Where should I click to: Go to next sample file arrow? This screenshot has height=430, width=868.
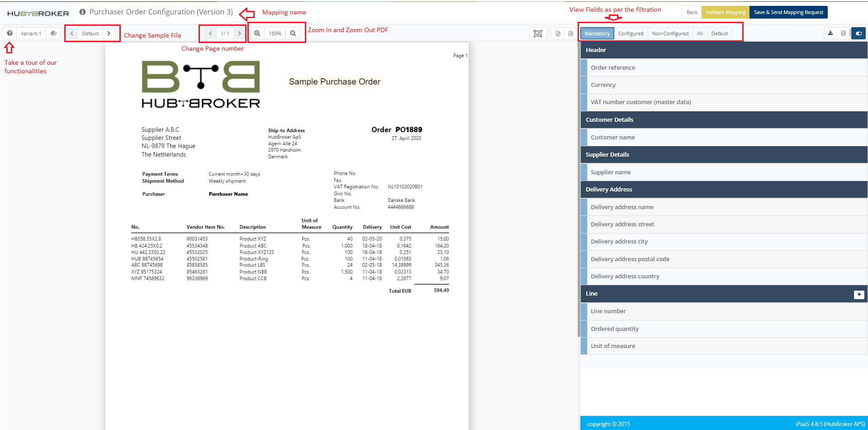pos(109,33)
